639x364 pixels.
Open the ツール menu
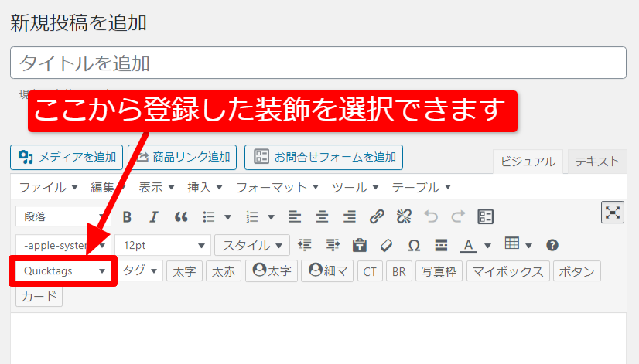point(355,187)
